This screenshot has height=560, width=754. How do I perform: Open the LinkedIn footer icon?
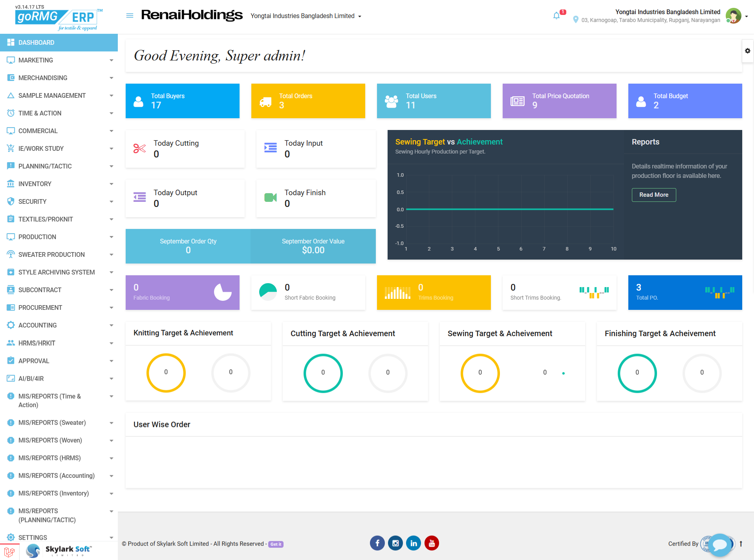tap(414, 543)
